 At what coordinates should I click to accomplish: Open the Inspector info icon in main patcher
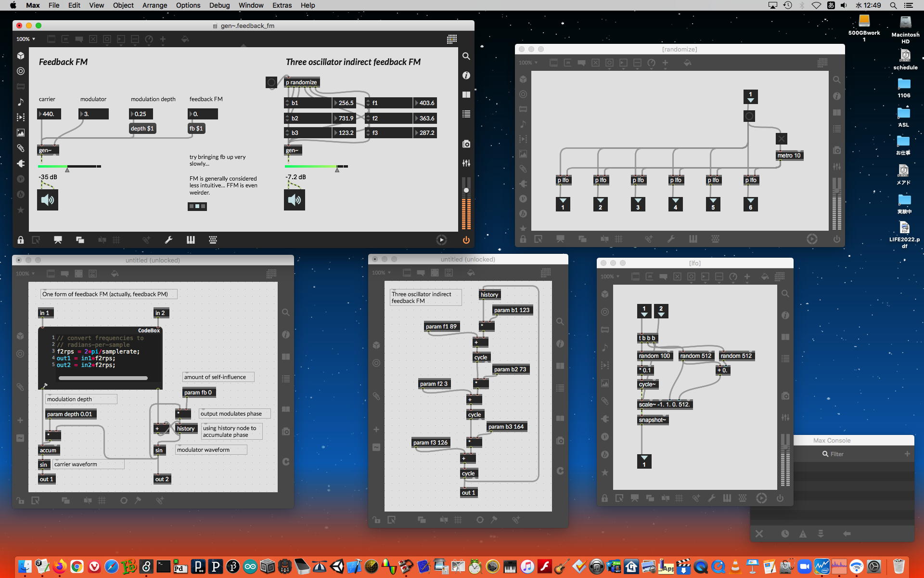point(466,76)
